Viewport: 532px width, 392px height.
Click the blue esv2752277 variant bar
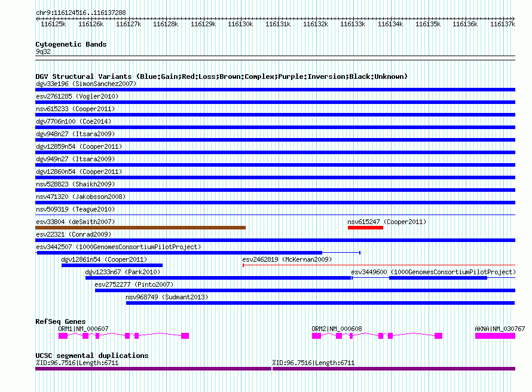tap(305, 290)
